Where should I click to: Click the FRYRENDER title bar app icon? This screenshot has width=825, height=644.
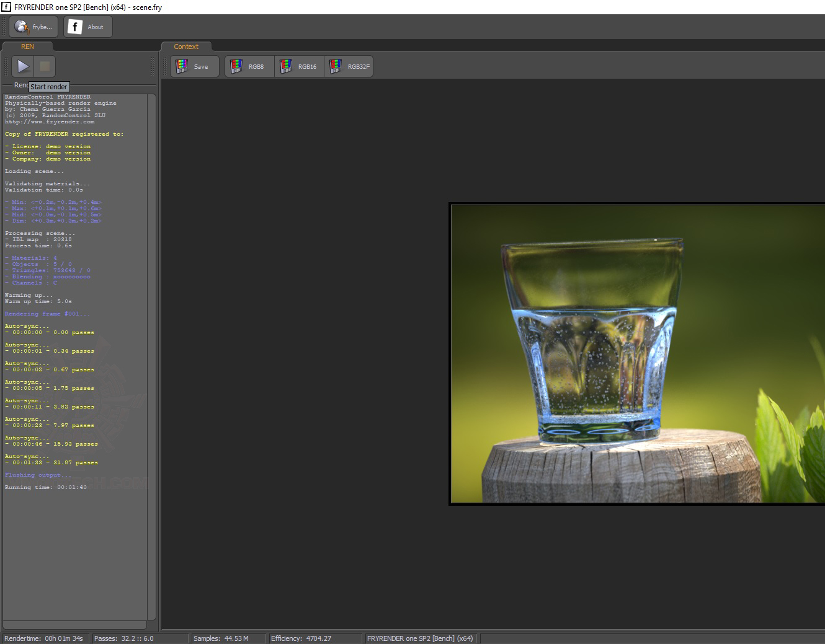pos(6,7)
